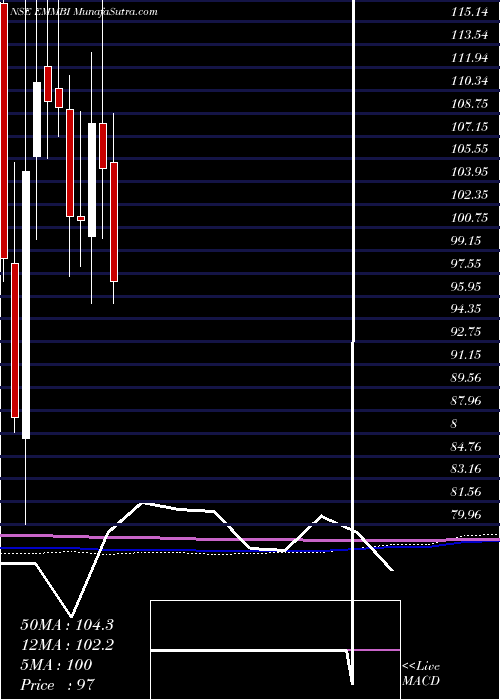The image size is (500, 700).
Task: Click the 92.75 price axis label
Action: tap(466, 332)
